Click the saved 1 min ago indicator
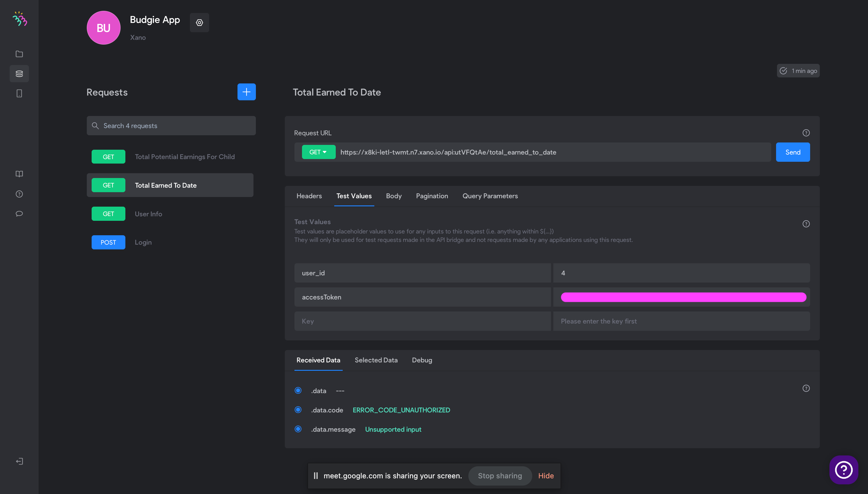The width and height of the screenshot is (868, 494). (x=798, y=71)
